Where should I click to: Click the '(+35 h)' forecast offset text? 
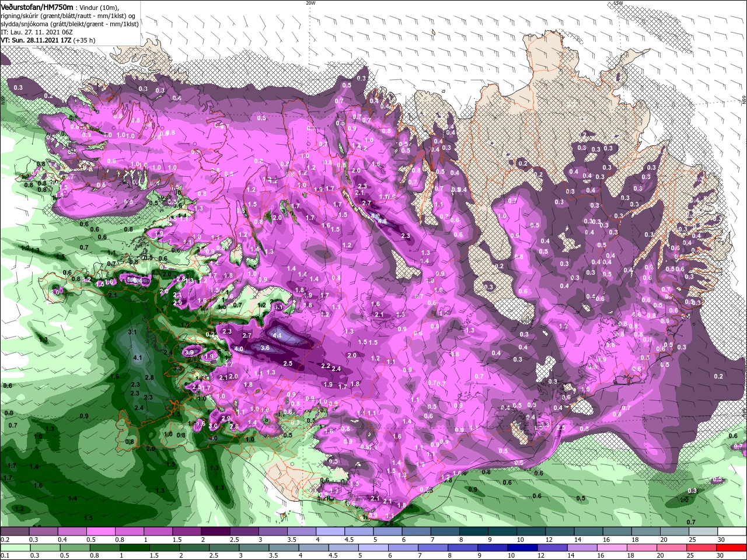[83, 40]
